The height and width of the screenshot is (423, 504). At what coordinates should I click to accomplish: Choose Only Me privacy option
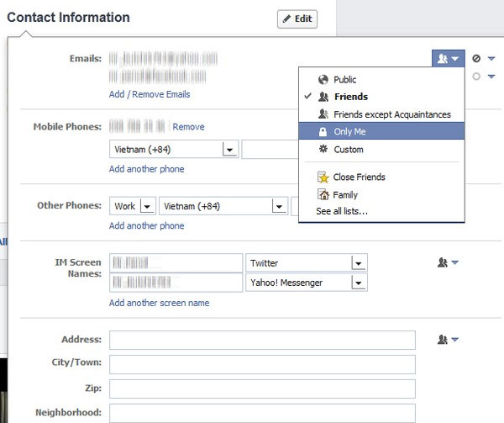click(381, 131)
